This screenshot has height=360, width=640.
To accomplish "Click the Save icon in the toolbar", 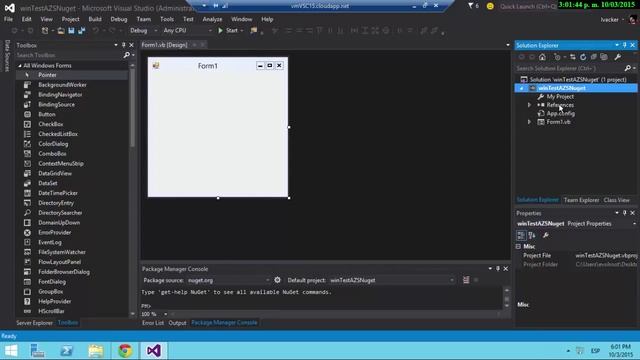I will pyautogui.click(x=71, y=31).
